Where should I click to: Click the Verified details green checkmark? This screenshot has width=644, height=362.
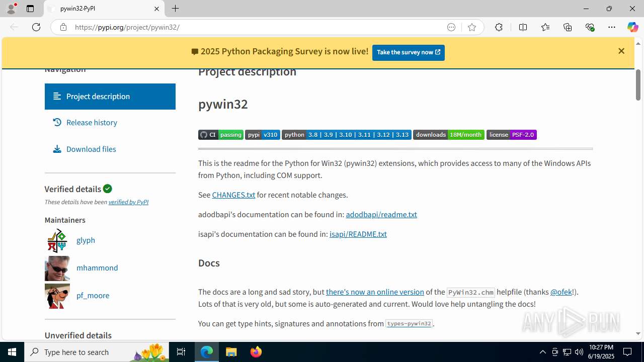point(108,189)
